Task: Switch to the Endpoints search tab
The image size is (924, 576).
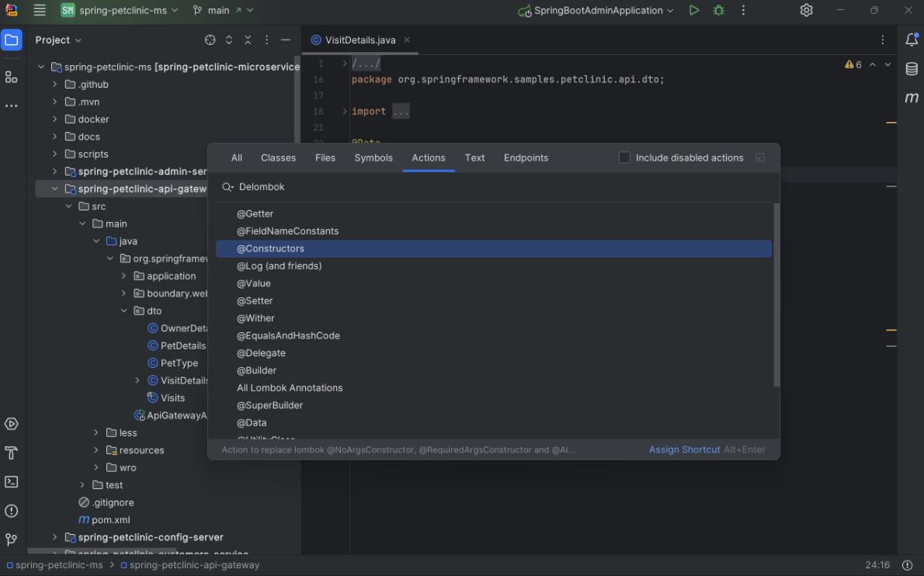Action: (526, 158)
